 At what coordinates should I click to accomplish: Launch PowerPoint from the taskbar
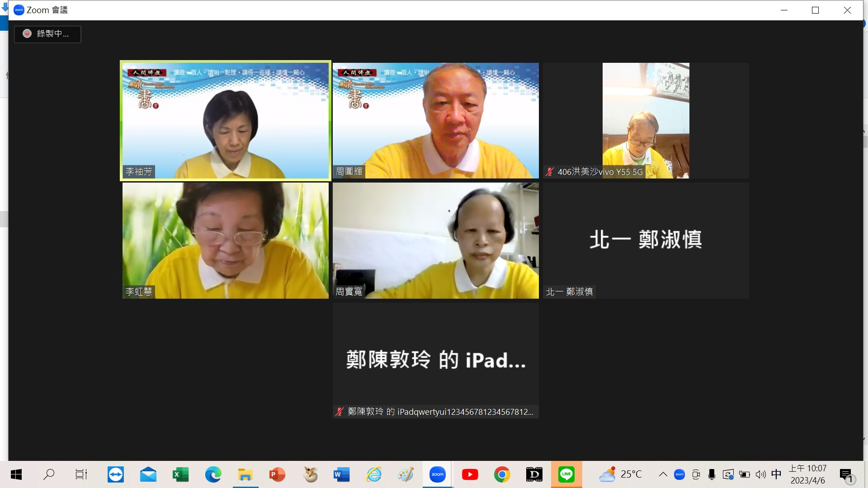[x=277, y=474]
